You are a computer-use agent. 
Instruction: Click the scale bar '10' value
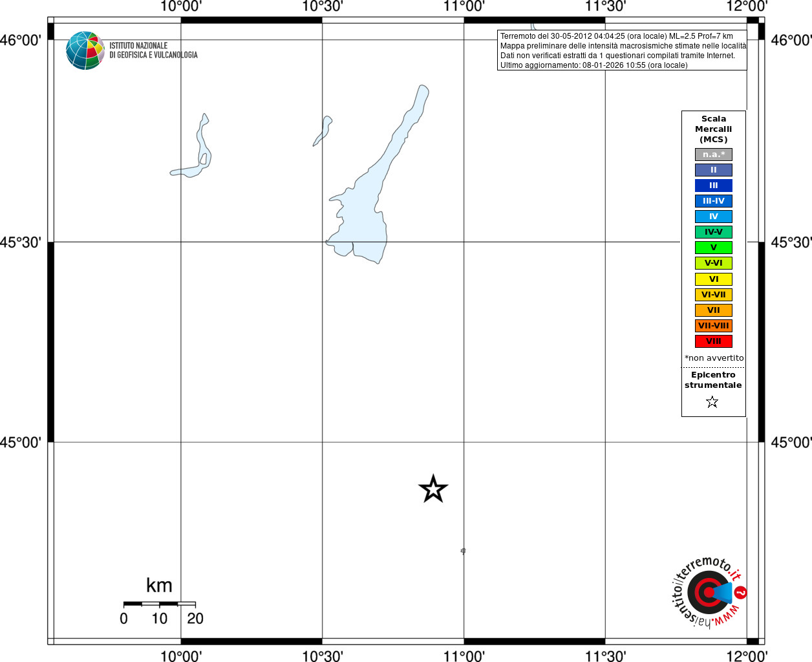point(160,619)
